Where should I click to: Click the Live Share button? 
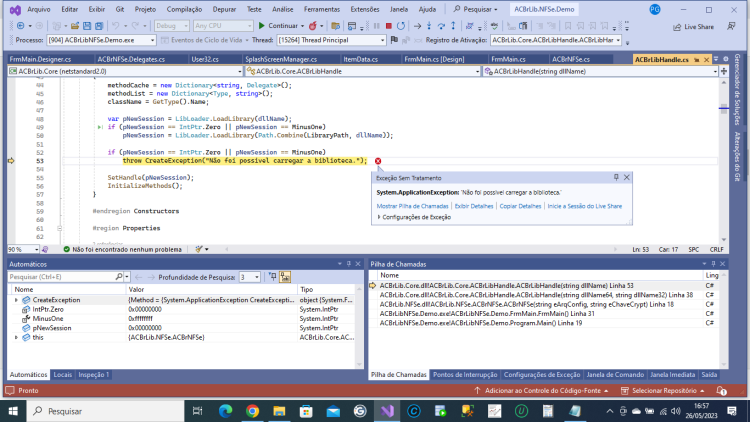pyautogui.click(x=694, y=27)
